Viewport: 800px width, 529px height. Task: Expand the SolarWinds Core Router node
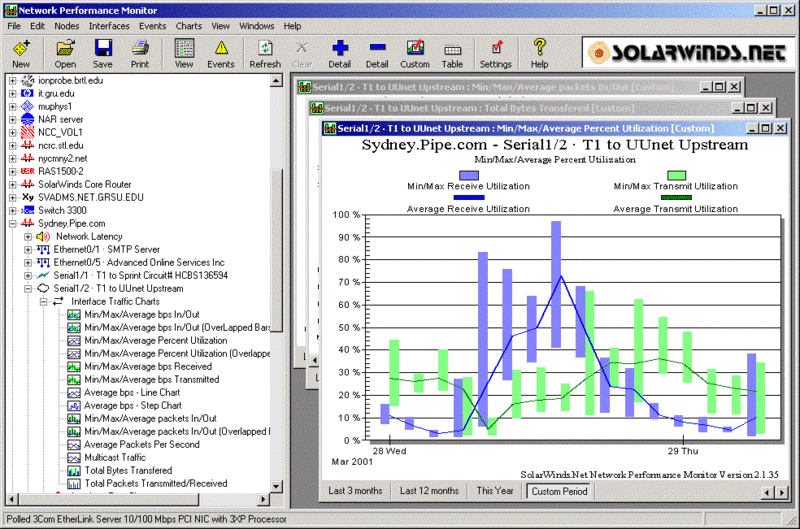click(13, 185)
